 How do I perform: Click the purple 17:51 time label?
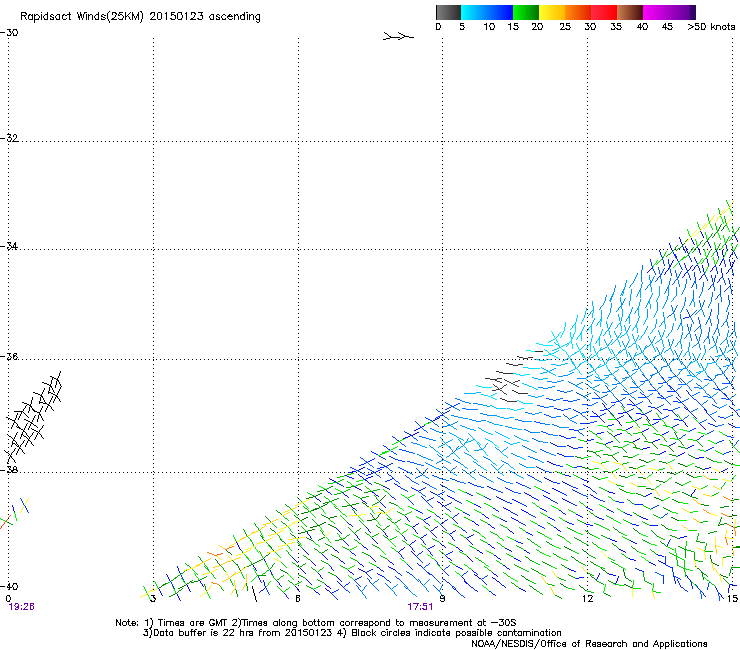(420, 607)
